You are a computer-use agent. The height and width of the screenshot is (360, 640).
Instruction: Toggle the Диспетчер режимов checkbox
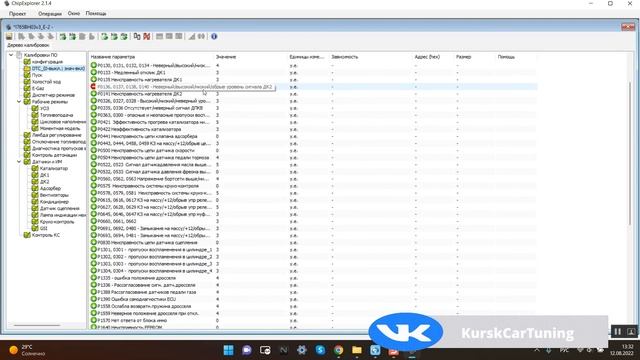tap(27, 95)
